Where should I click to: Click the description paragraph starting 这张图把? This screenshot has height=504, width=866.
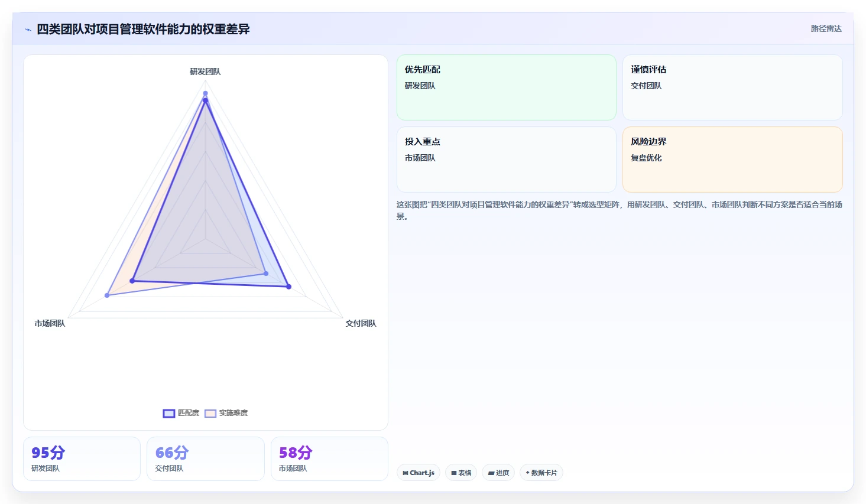pos(619,210)
